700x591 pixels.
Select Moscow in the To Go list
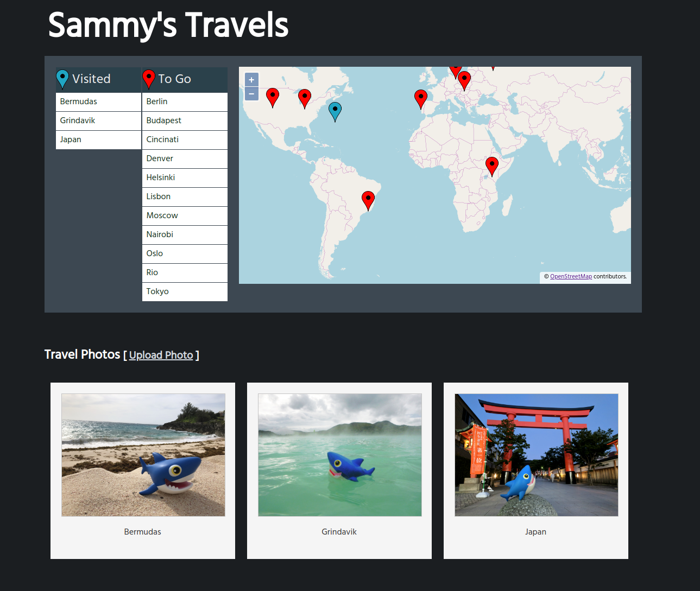pyautogui.click(x=185, y=216)
